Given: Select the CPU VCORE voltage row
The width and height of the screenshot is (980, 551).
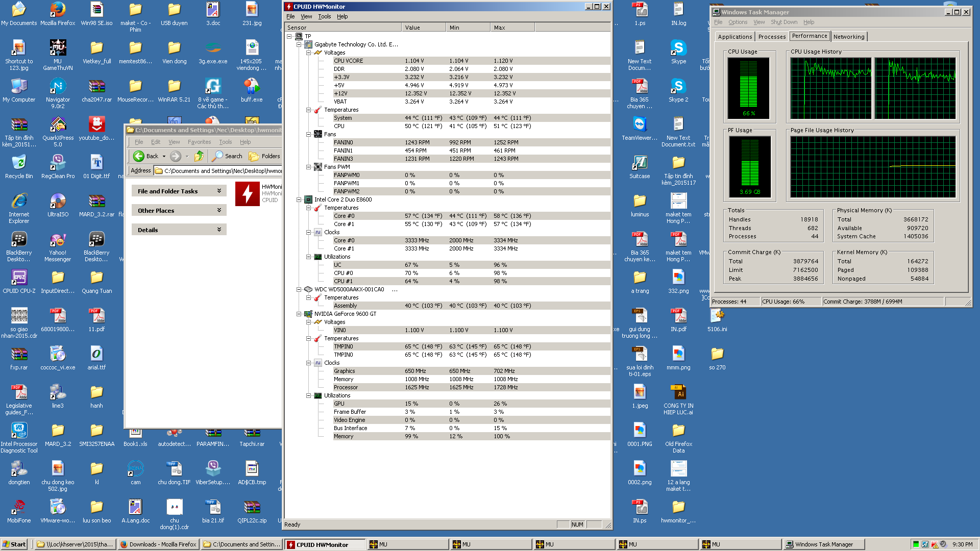Looking at the screenshot, I should (x=471, y=61).
